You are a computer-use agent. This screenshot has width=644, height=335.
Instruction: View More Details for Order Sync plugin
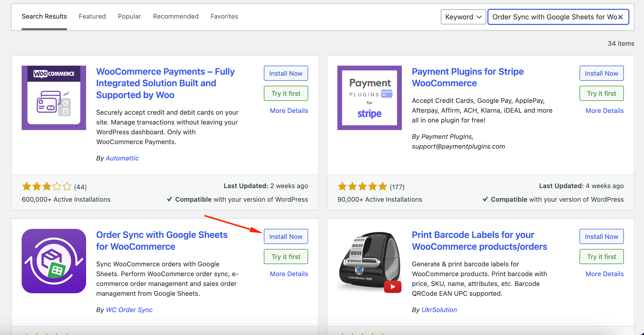(x=289, y=274)
